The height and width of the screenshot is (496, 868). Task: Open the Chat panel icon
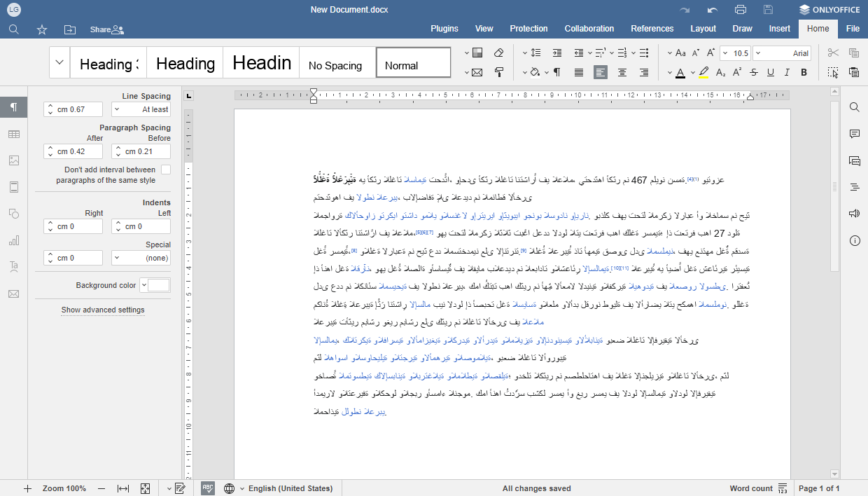pos(855,160)
